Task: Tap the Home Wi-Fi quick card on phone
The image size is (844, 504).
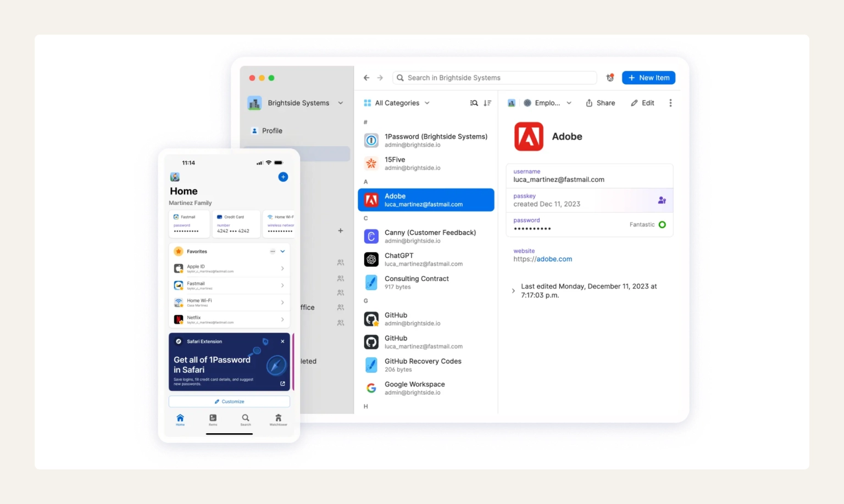Action: pyautogui.click(x=279, y=224)
